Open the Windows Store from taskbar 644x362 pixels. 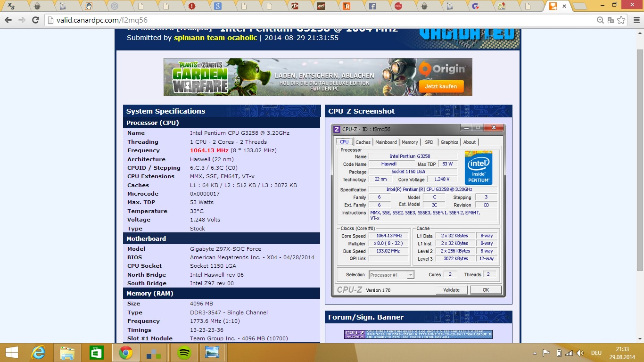(96, 353)
